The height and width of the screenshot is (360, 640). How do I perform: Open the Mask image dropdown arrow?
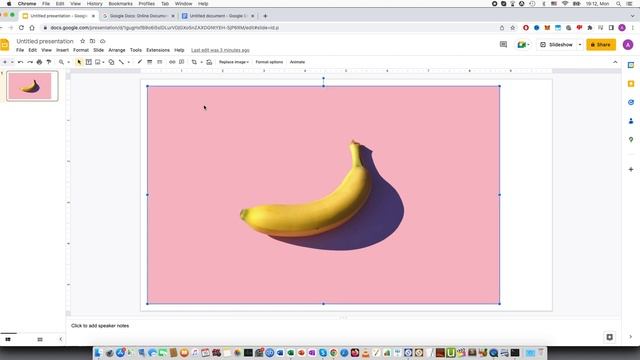(x=201, y=62)
